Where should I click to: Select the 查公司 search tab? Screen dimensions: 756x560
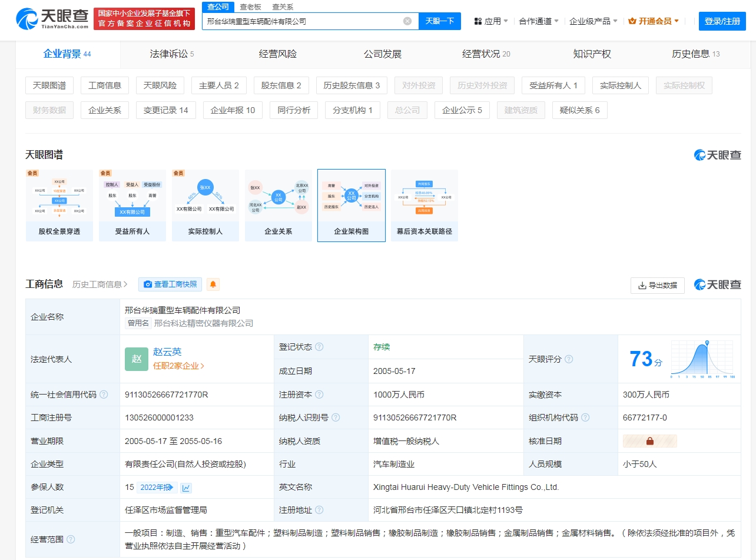click(x=218, y=6)
